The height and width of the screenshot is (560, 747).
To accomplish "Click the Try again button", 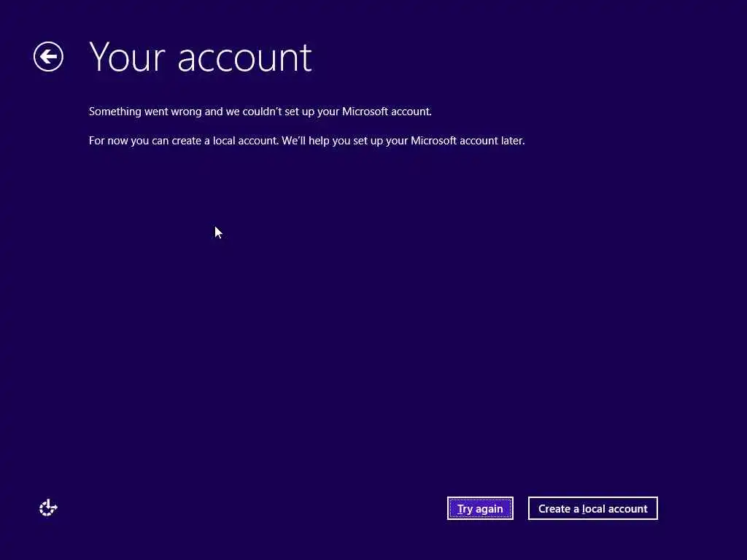I will point(480,508).
